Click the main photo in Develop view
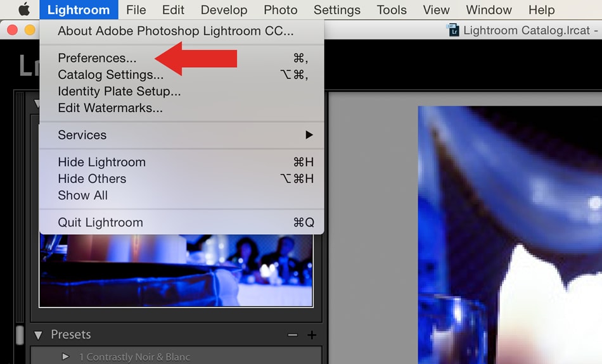Screen dimensions: 602x364 pos(510,235)
